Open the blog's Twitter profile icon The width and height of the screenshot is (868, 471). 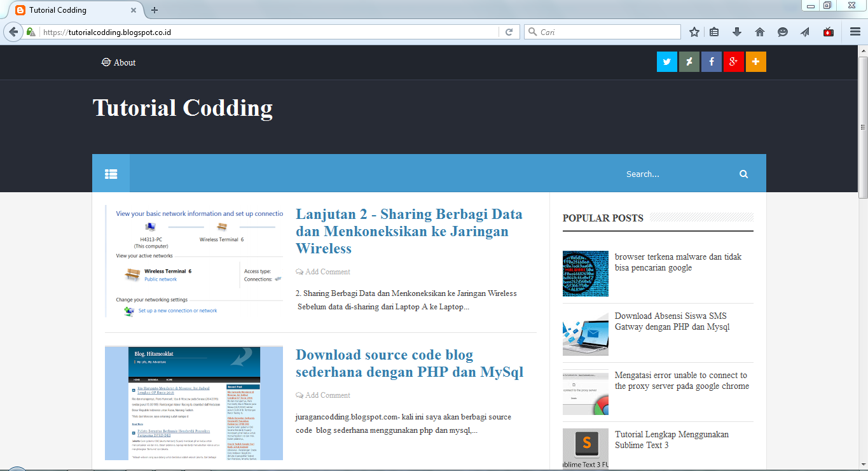(666, 62)
